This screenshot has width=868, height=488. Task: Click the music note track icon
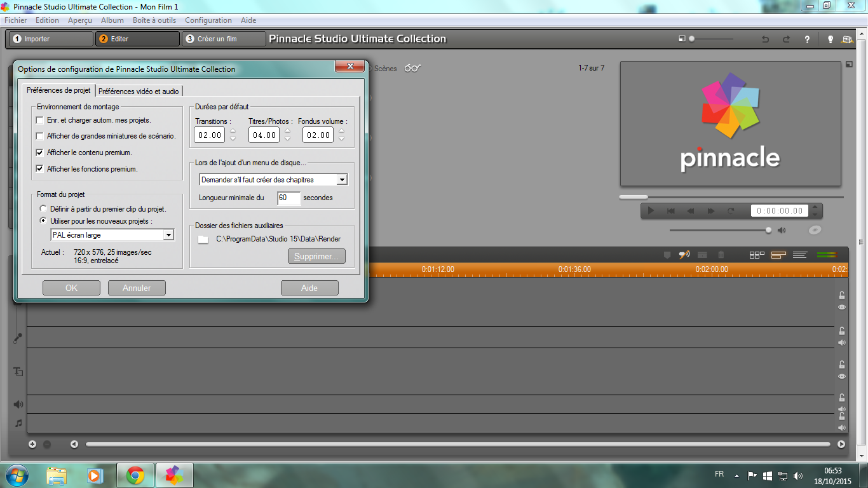coord(18,423)
